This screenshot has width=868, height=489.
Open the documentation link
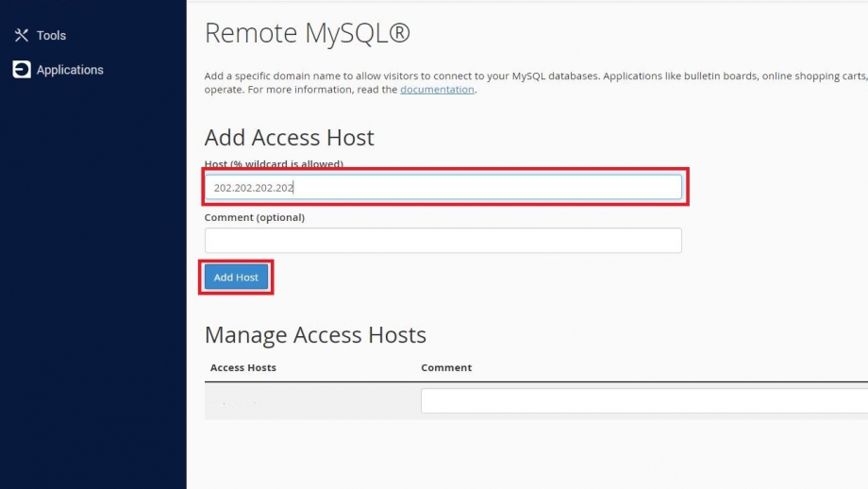pyautogui.click(x=437, y=89)
